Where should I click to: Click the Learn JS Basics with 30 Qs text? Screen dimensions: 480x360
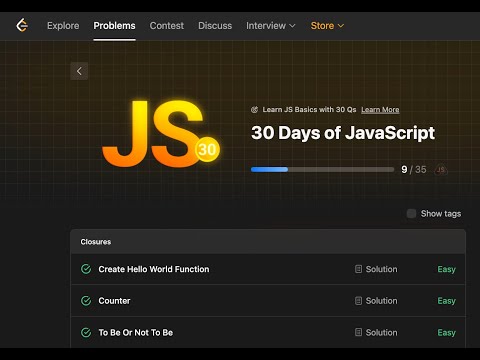click(309, 110)
